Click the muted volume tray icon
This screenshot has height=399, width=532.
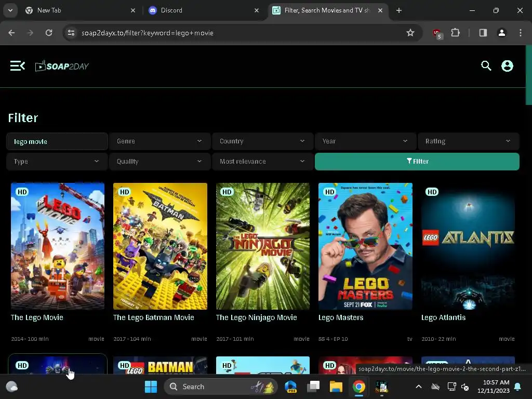(465, 387)
